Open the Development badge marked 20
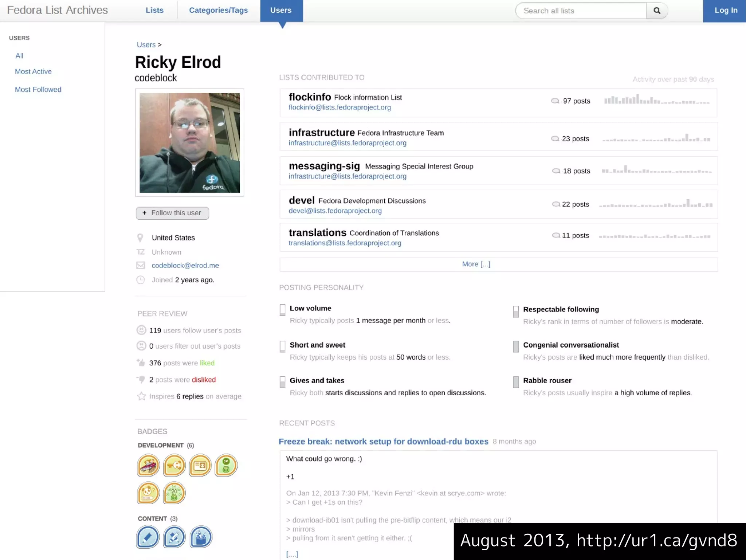The width and height of the screenshot is (746, 560). point(174,493)
